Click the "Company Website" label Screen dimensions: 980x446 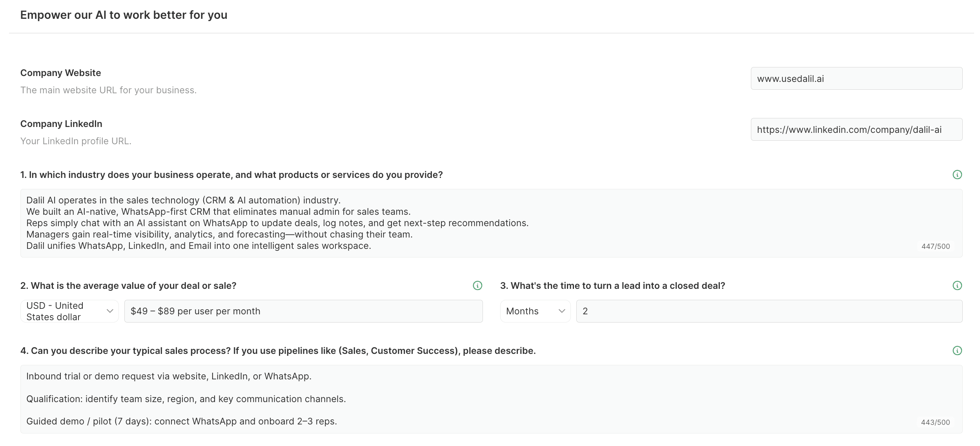click(x=61, y=73)
